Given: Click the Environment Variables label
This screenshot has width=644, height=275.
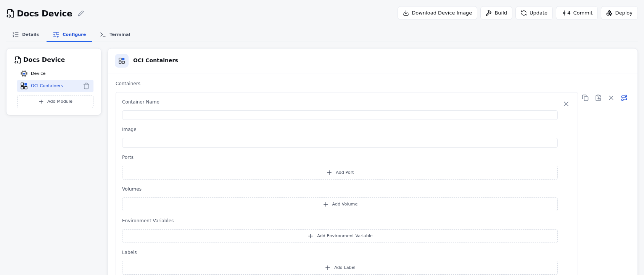Looking at the screenshot, I should tap(148, 221).
